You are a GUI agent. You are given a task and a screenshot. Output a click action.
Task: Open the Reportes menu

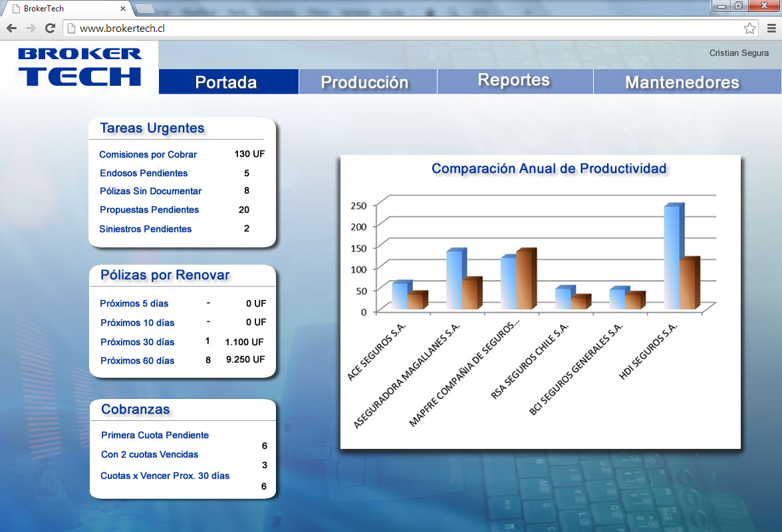click(514, 80)
